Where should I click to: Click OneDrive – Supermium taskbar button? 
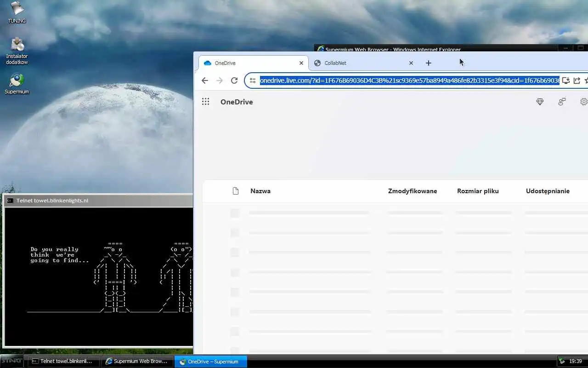coord(211,362)
